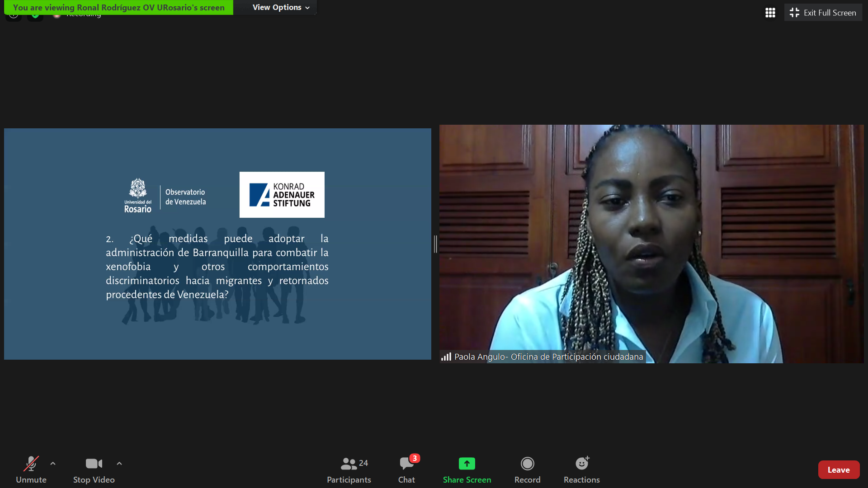Click the green Share Screen icon
The image size is (868, 488).
click(x=467, y=464)
